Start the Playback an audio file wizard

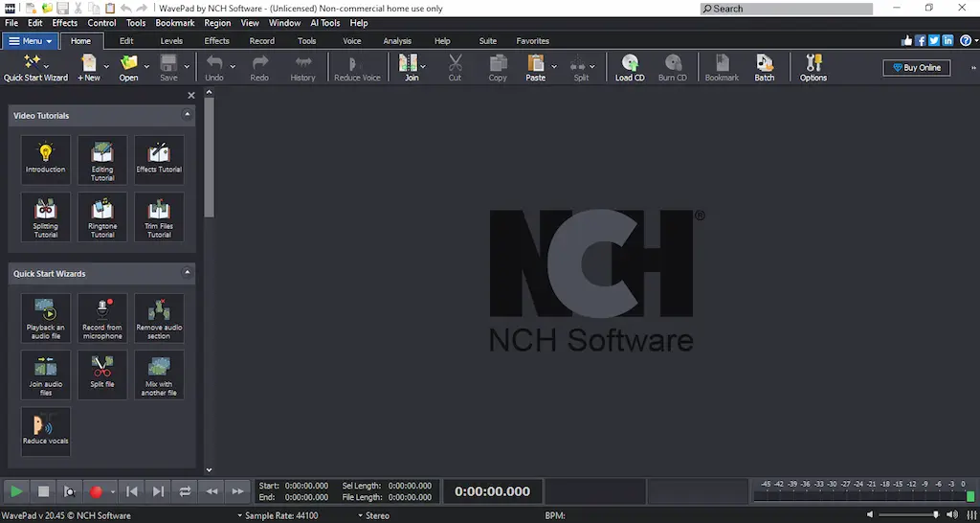pyautogui.click(x=46, y=318)
